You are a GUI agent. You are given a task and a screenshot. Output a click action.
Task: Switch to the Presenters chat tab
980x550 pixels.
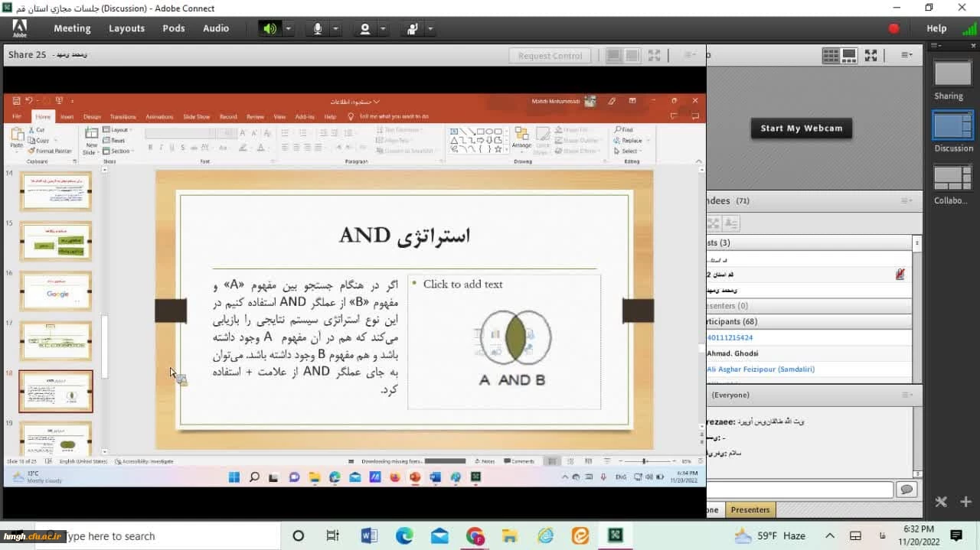pyautogui.click(x=750, y=509)
